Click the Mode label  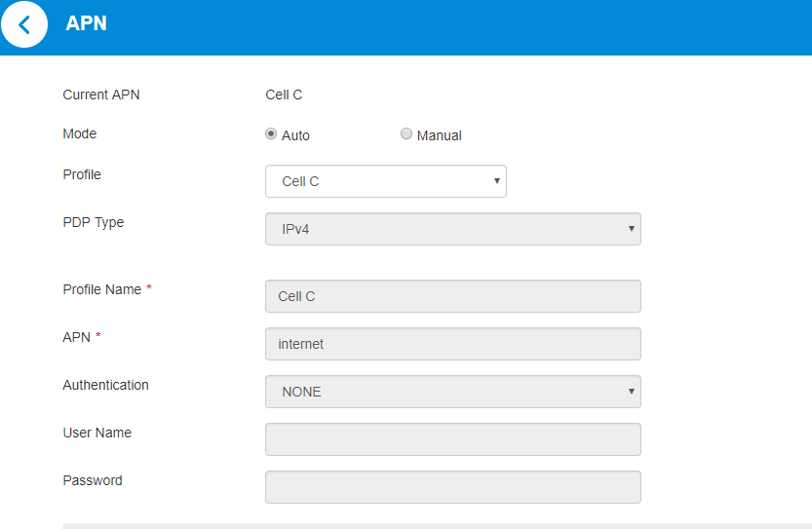click(x=80, y=133)
